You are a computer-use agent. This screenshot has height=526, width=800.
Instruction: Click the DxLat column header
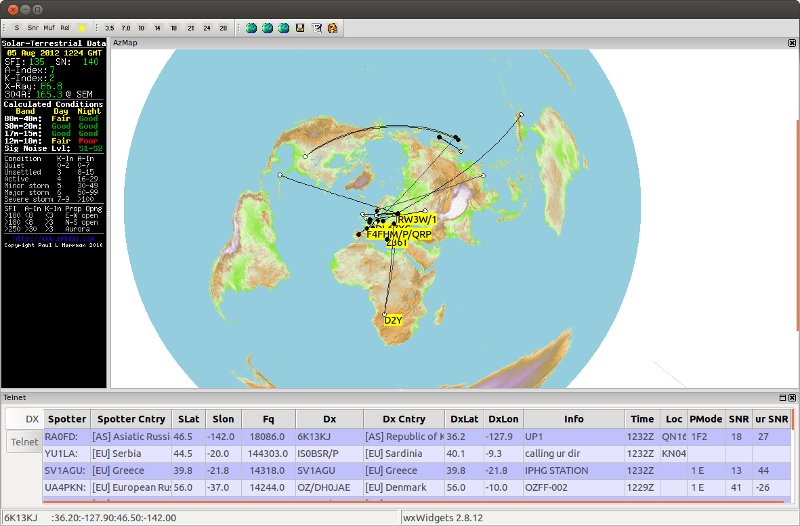pyautogui.click(x=464, y=419)
